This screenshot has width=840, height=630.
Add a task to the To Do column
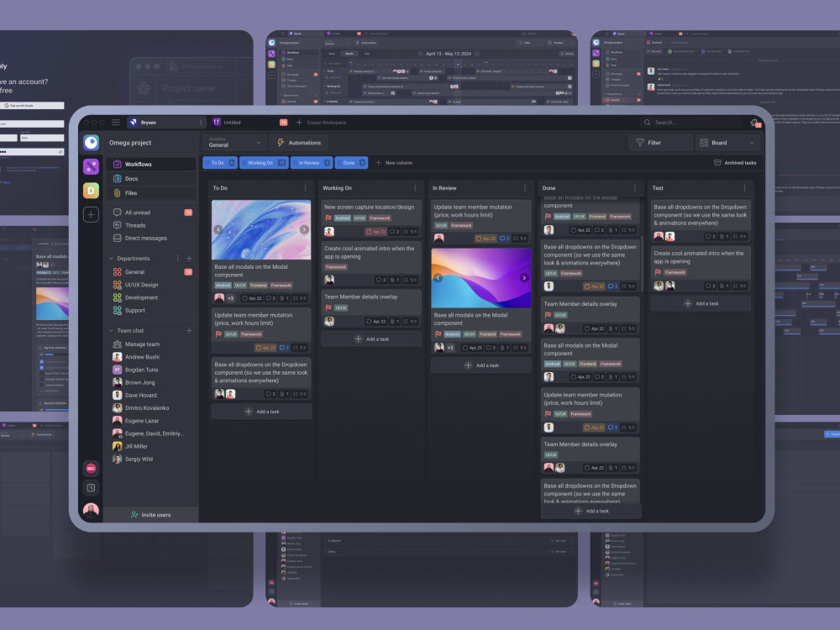(261, 412)
